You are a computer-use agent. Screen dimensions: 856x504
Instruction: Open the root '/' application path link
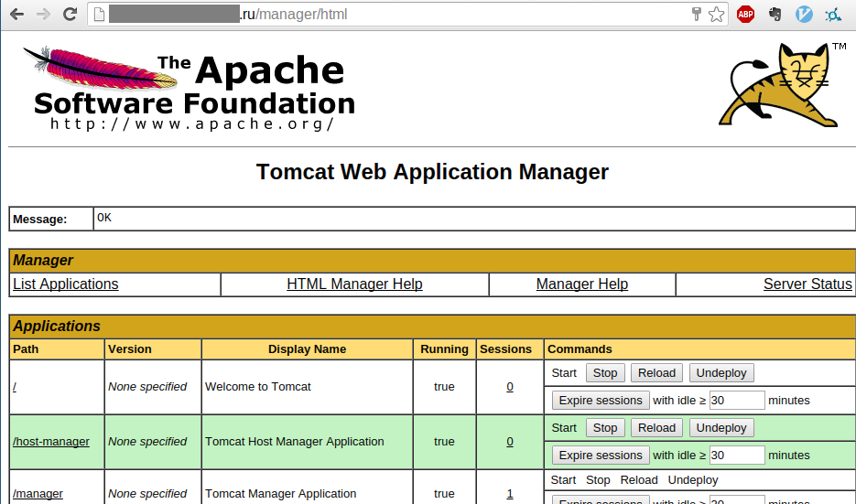[15, 387]
